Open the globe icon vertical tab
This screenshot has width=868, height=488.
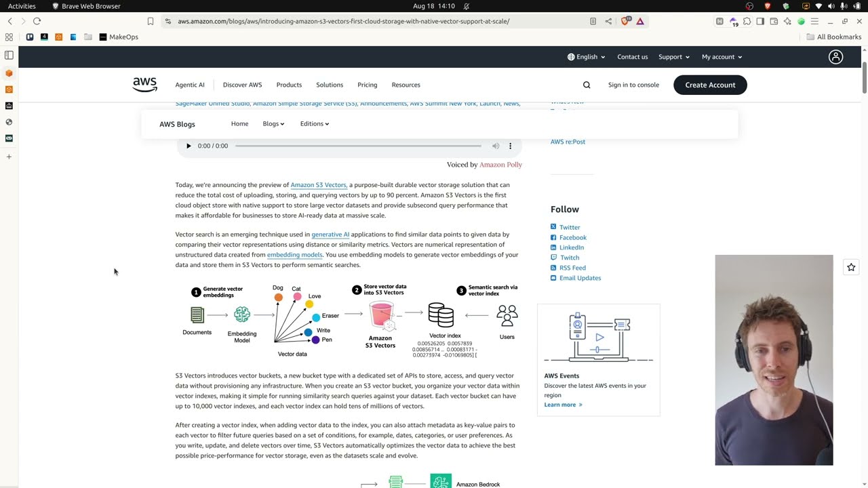9,122
